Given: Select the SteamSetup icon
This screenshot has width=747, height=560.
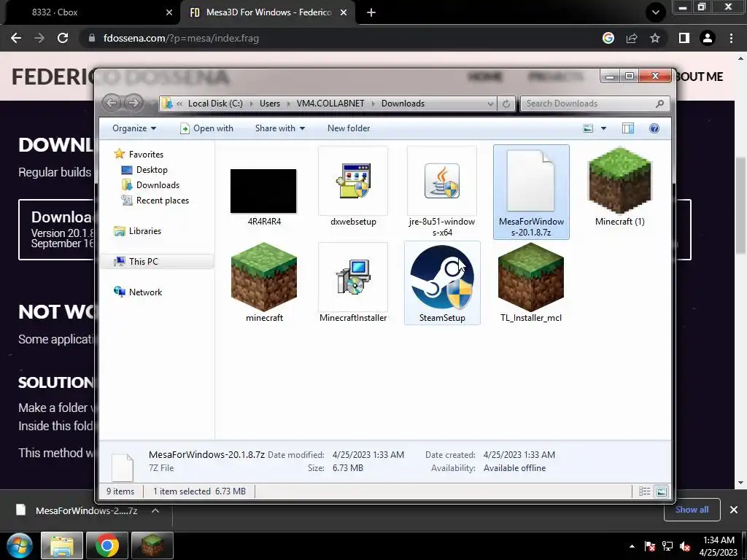Looking at the screenshot, I should (x=442, y=277).
